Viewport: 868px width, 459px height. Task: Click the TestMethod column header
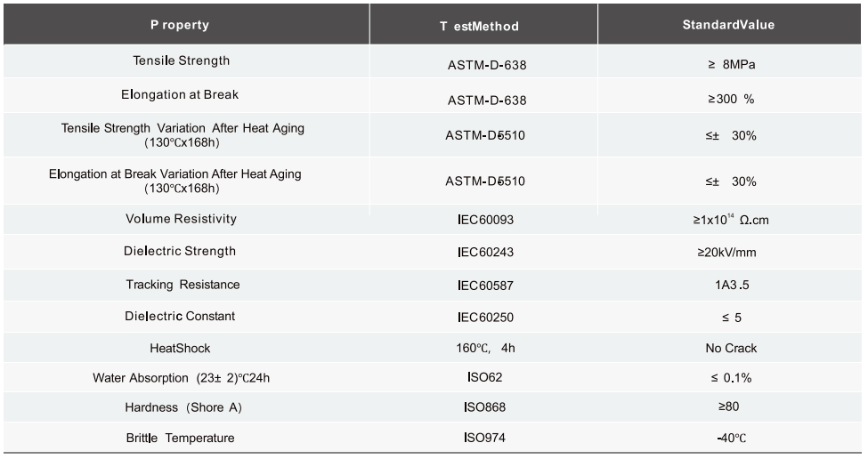tap(478, 26)
